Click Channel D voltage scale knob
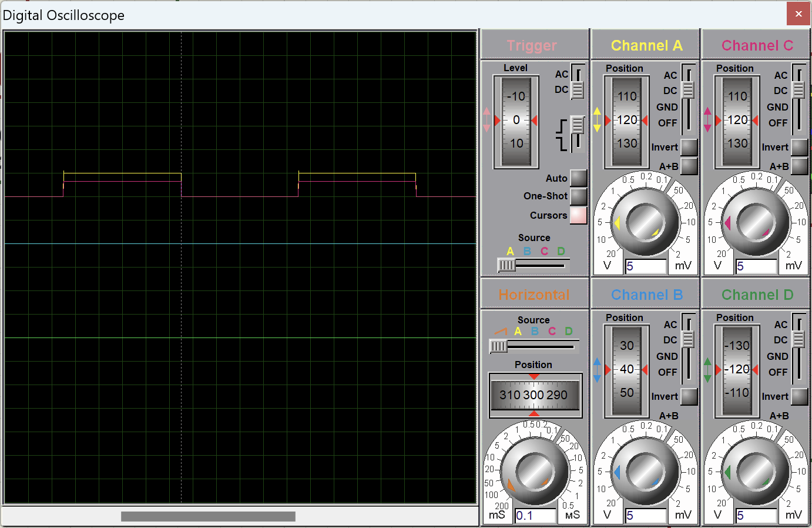This screenshot has height=528, width=812. [756, 472]
